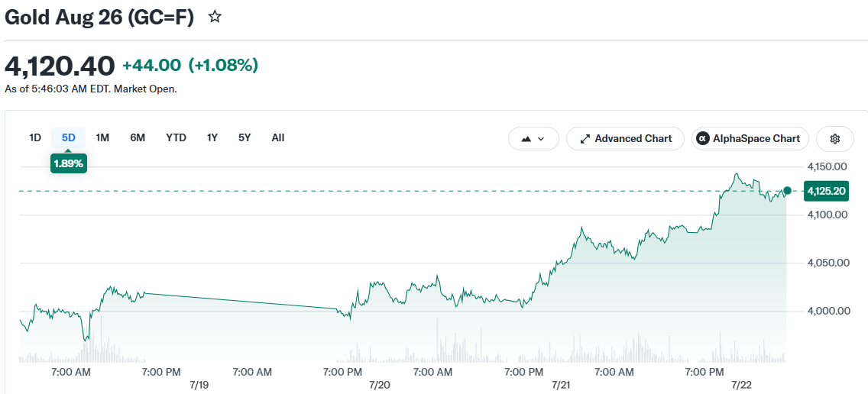
Task: Click the market open timestamp text
Action: (x=91, y=89)
